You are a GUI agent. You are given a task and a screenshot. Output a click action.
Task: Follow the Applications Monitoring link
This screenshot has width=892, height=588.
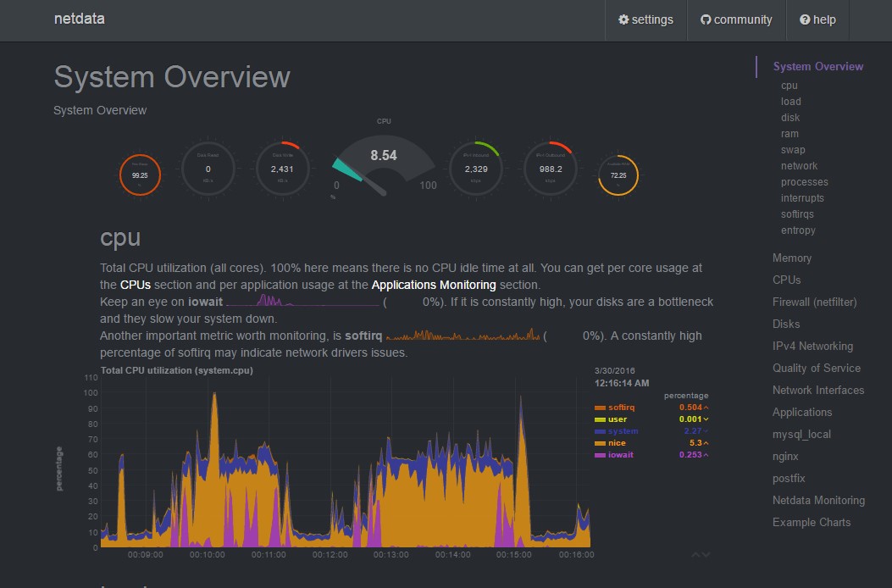click(433, 285)
